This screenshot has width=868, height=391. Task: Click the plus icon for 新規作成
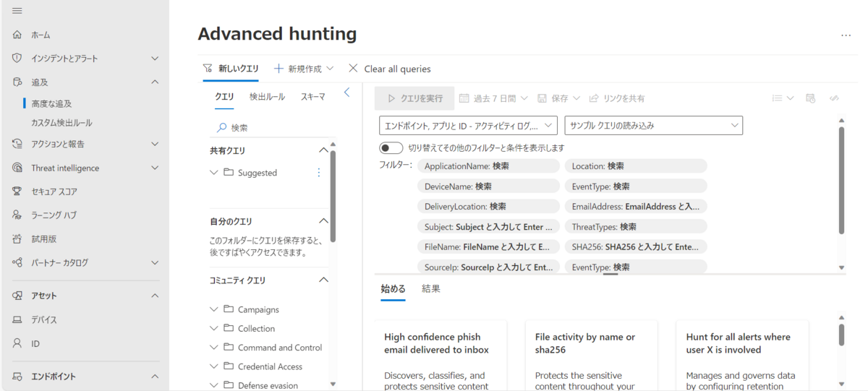click(x=278, y=69)
